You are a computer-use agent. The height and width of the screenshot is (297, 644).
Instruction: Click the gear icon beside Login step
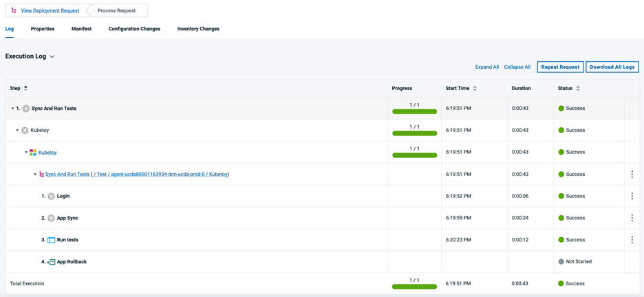[x=51, y=197]
